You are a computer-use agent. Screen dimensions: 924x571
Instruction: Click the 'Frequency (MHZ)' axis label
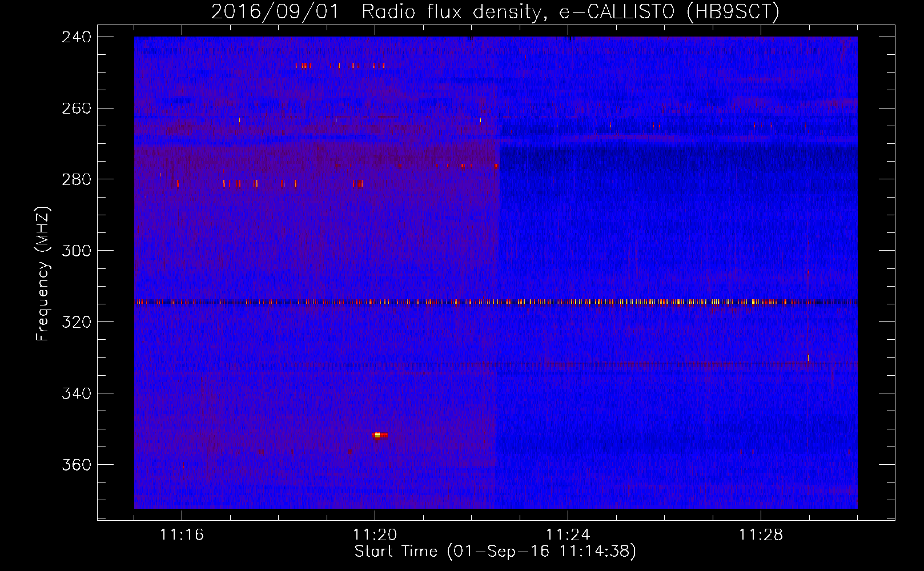pos(43,274)
